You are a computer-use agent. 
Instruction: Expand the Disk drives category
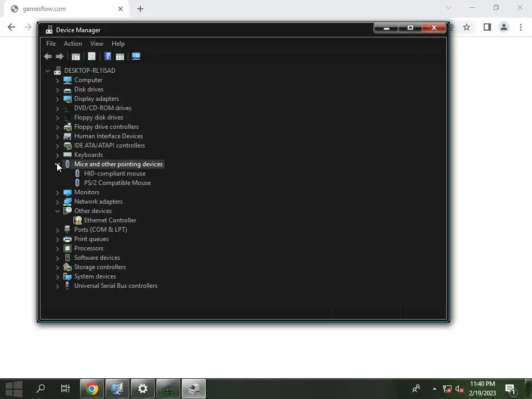[x=57, y=89]
